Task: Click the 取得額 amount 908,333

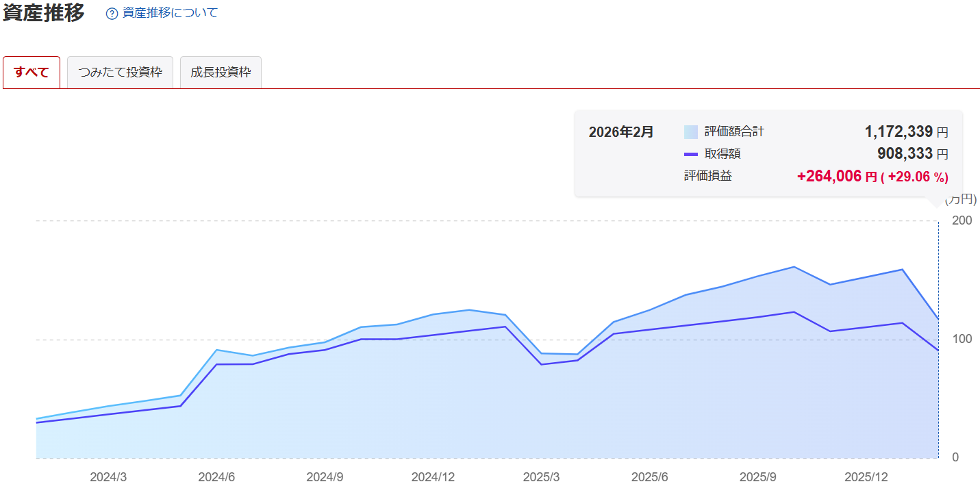Action: click(x=905, y=154)
